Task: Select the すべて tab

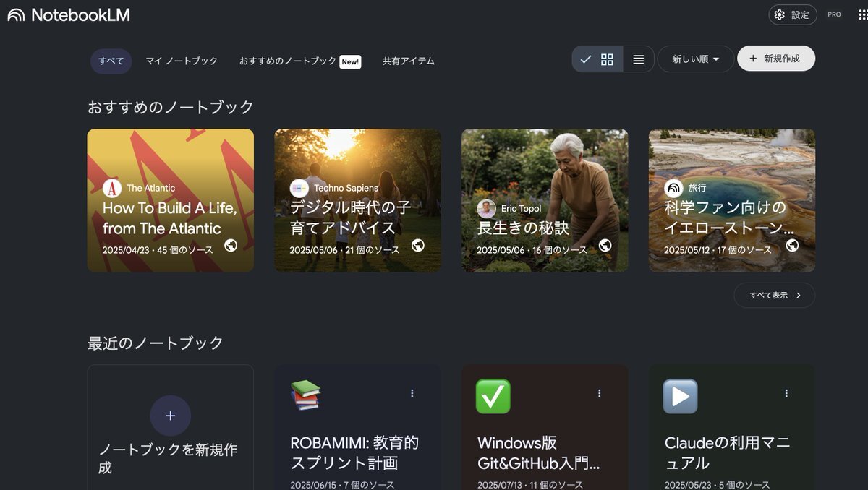Action: 111,61
